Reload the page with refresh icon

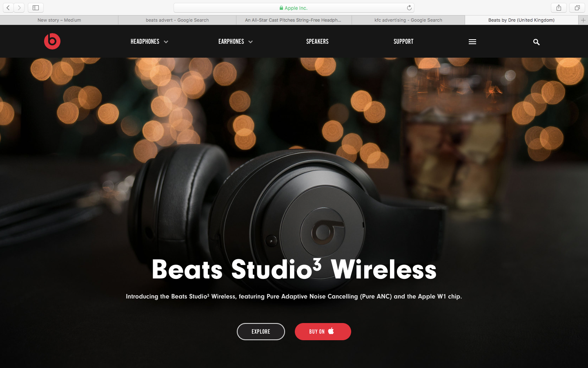(x=409, y=8)
